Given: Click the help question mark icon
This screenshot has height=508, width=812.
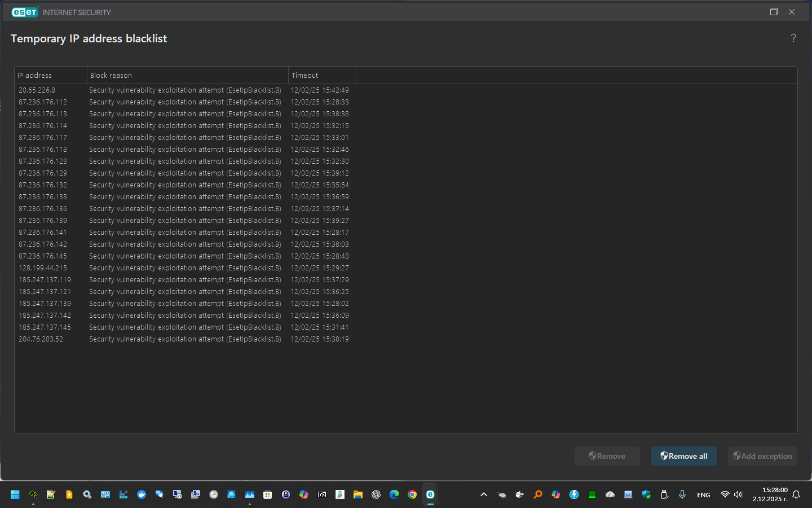Looking at the screenshot, I should point(793,38).
